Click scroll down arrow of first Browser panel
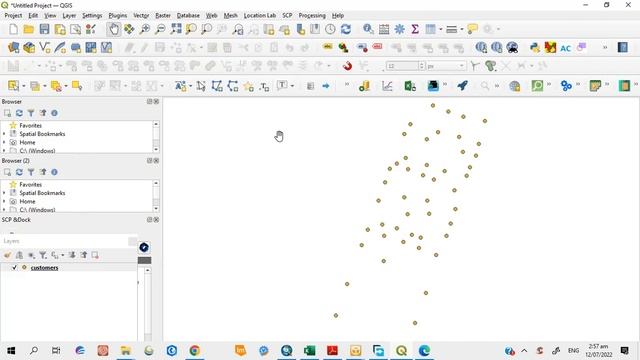 pyautogui.click(x=156, y=150)
